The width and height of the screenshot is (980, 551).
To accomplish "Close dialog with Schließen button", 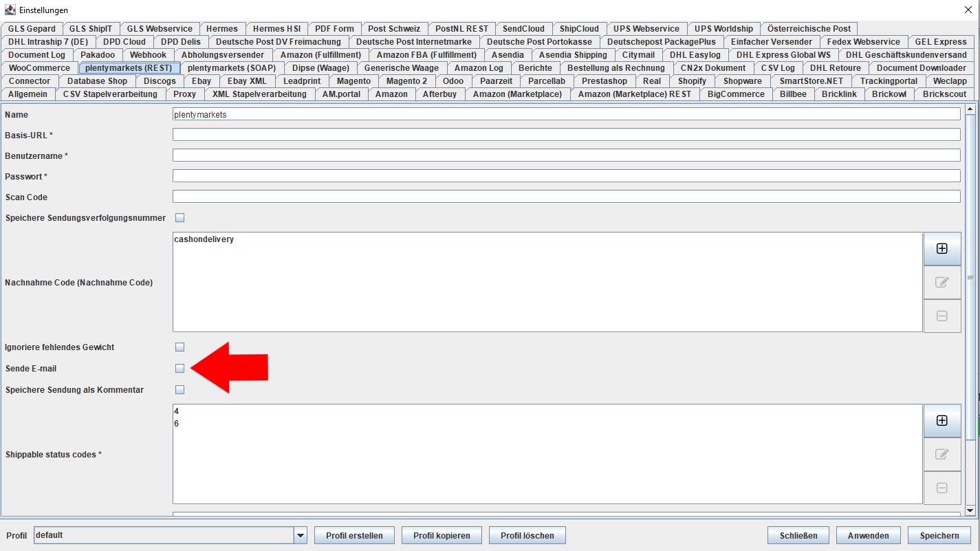I will (x=798, y=535).
